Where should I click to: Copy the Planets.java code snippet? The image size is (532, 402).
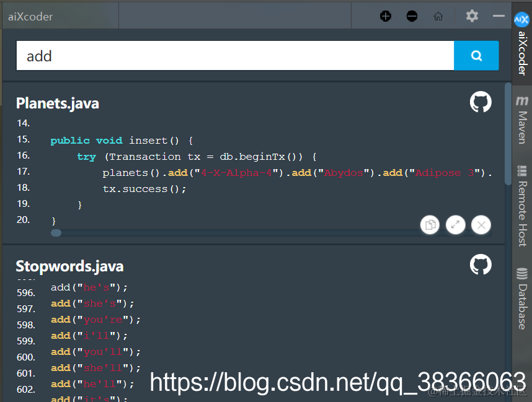[430, 225]
